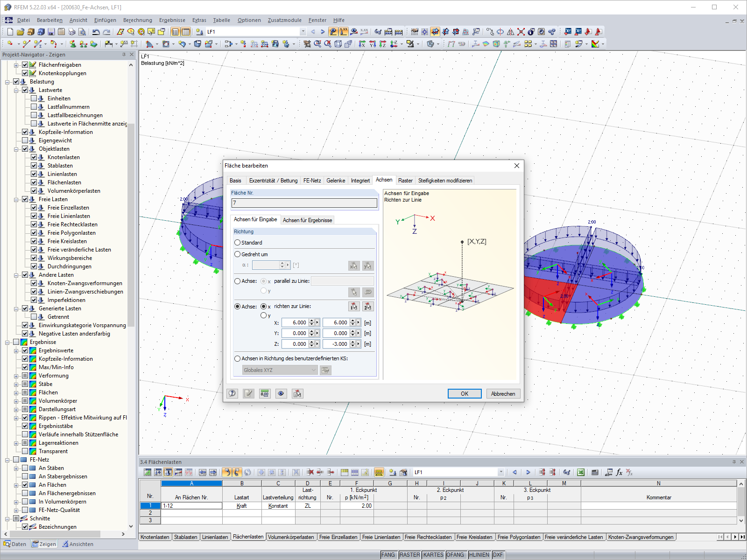Click the decimal places (0.00) icon in the dialog
747x560 pixels.
click(x=264, y=393)
